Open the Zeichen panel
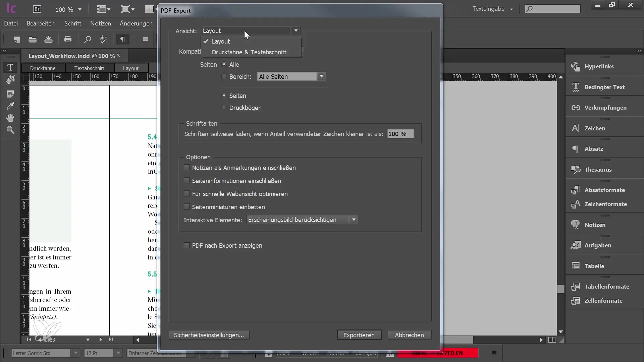Screen dimensions: 644x362 tap(594, 128)
